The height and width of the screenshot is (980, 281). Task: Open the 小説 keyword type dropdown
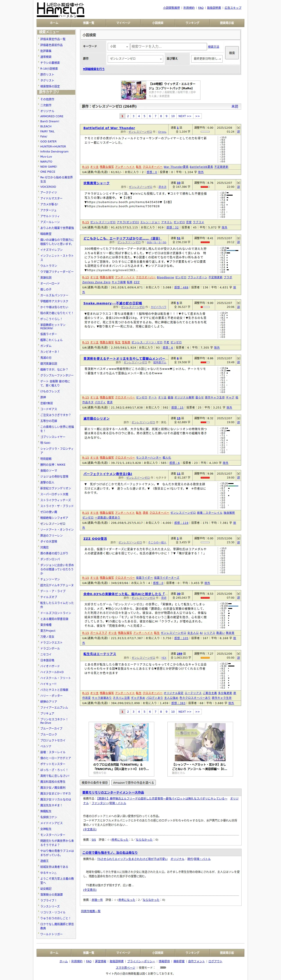[x=118, y=46]
